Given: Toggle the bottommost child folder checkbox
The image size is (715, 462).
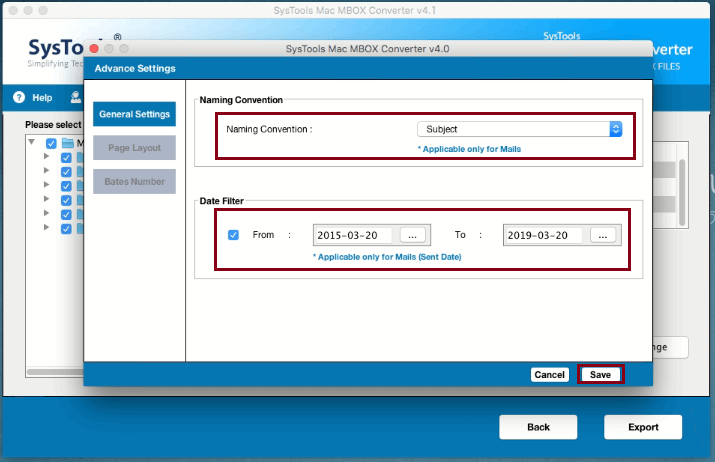Looking at the screenshot, I should coord(66,228).
